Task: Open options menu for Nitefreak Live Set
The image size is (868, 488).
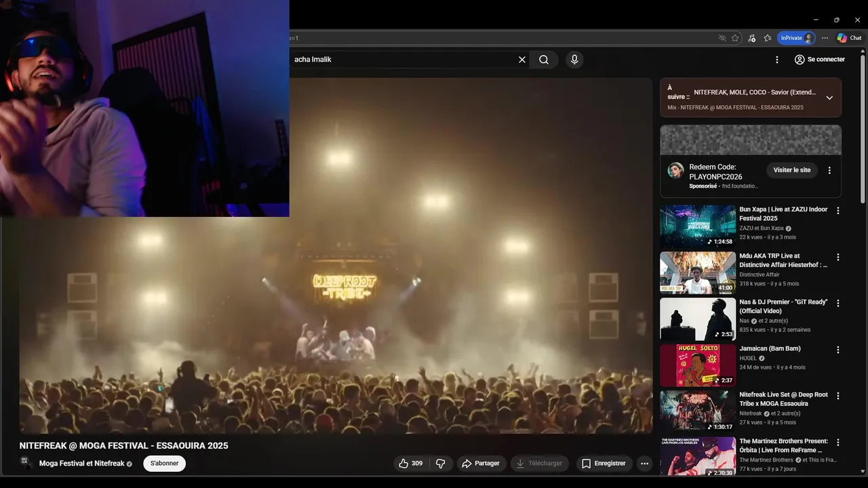Action: (x=837, y=396)
